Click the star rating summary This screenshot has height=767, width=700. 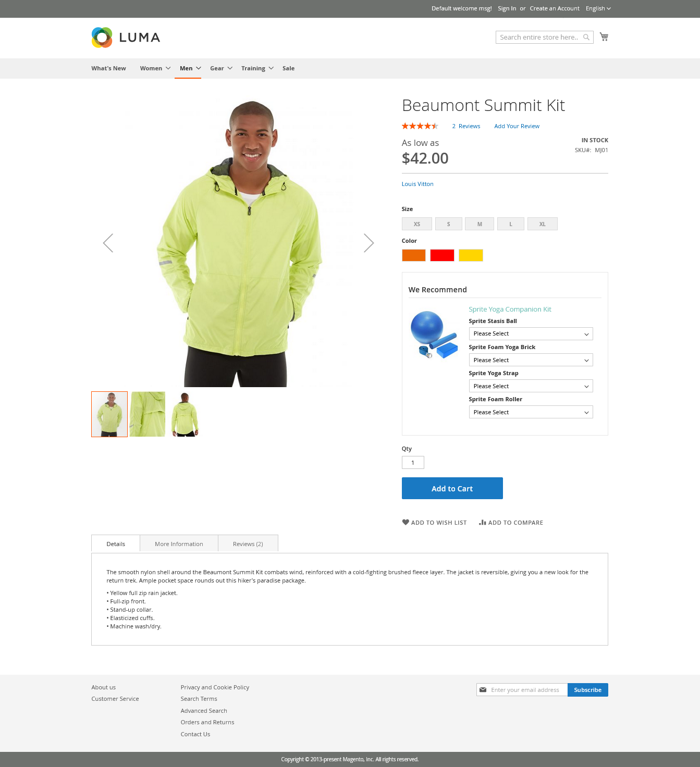pyautogui.click(x=420, y=126)
